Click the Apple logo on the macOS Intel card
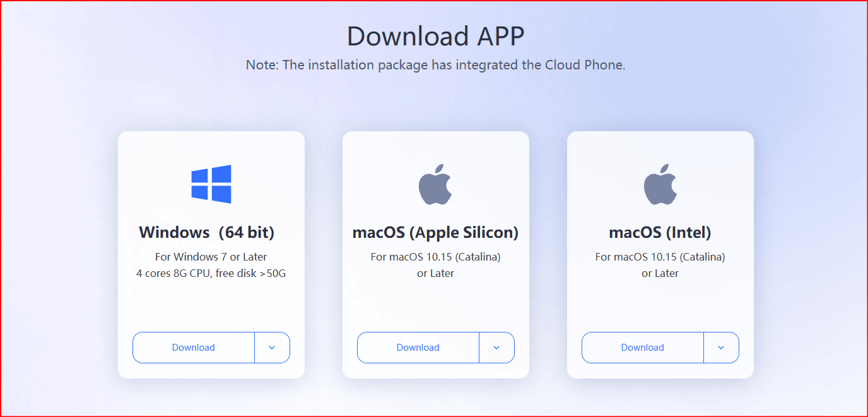This screenshot has height=417, width=868. (660, 184)
